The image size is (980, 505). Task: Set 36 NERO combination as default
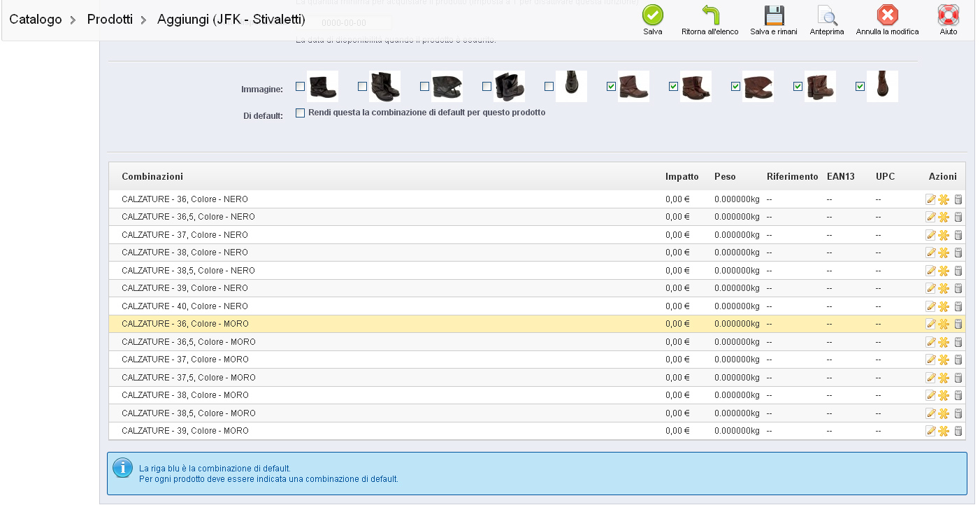[944, 199]
